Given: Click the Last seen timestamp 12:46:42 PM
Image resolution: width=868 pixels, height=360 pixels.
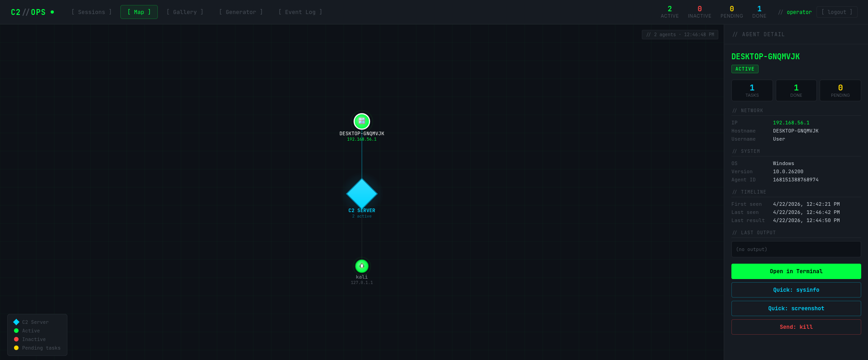Looking at the screenshot, I should (x=806, y=212).
